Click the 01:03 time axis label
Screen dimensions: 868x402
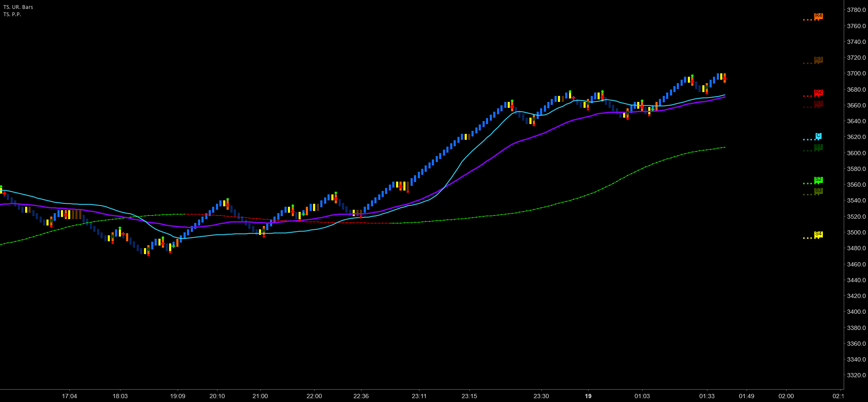coord(642,396)
